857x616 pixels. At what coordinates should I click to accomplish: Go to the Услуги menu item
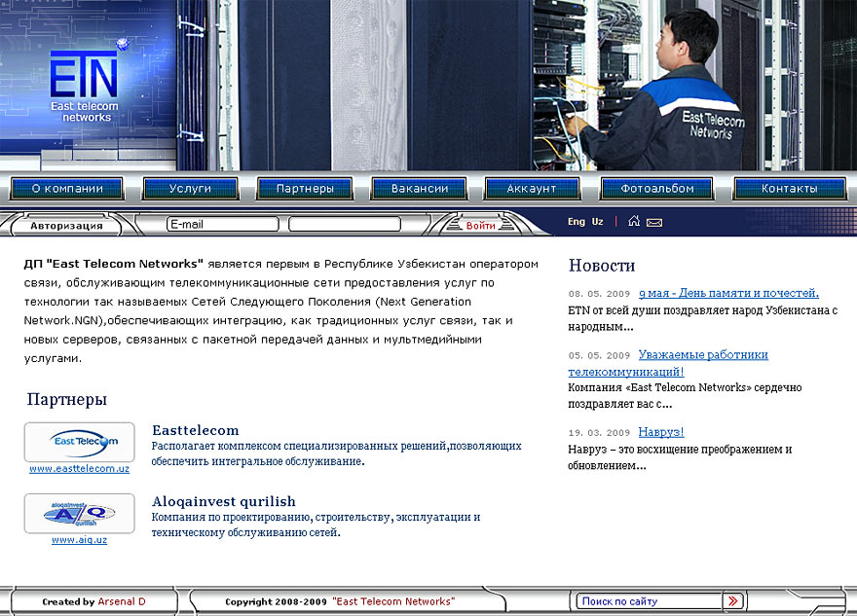[190, 189]
